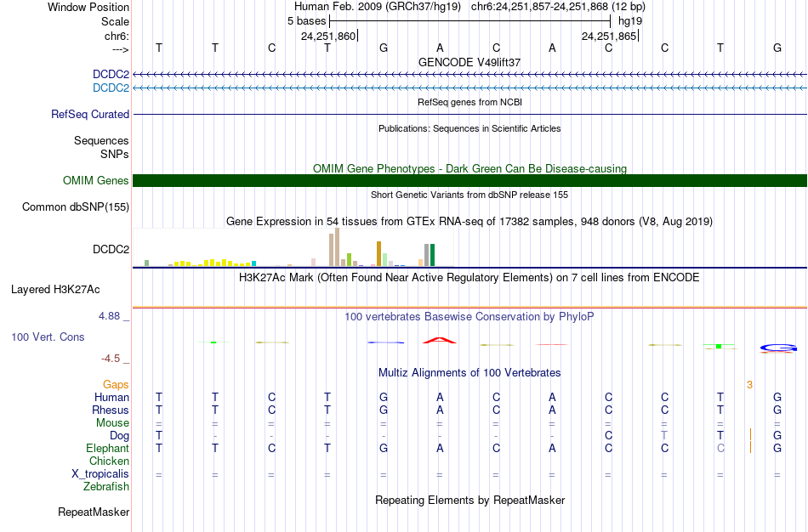Screen dimensions: 808x532
Task: Click 'Repeating Elements by RepeatMasker' title
Action: (470, 500)
